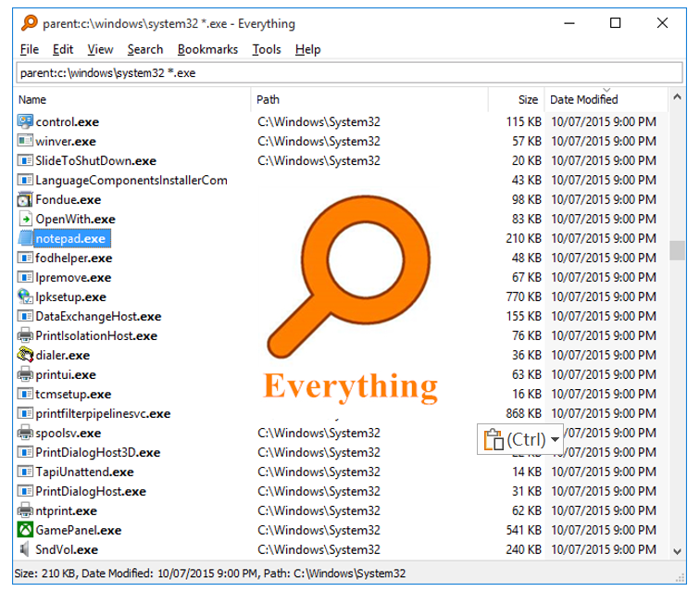Sort results by Date Modified column
This screenshot has height=592, width=700.
(606, 100)
